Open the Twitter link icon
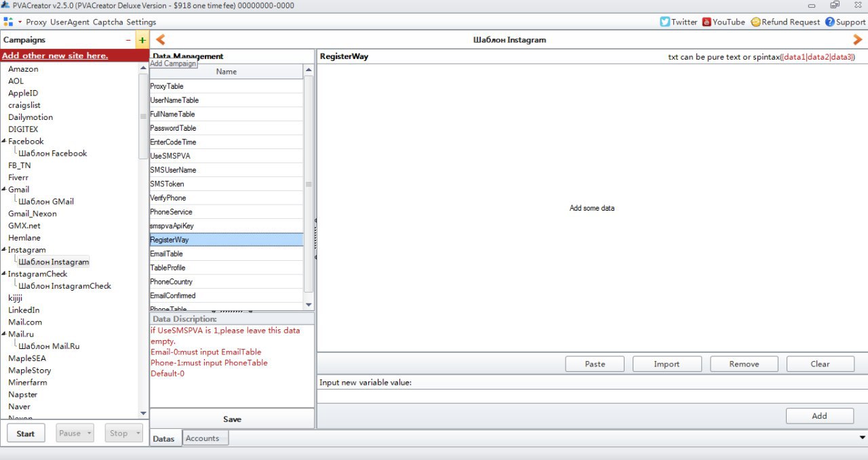 tap(665, 22)
